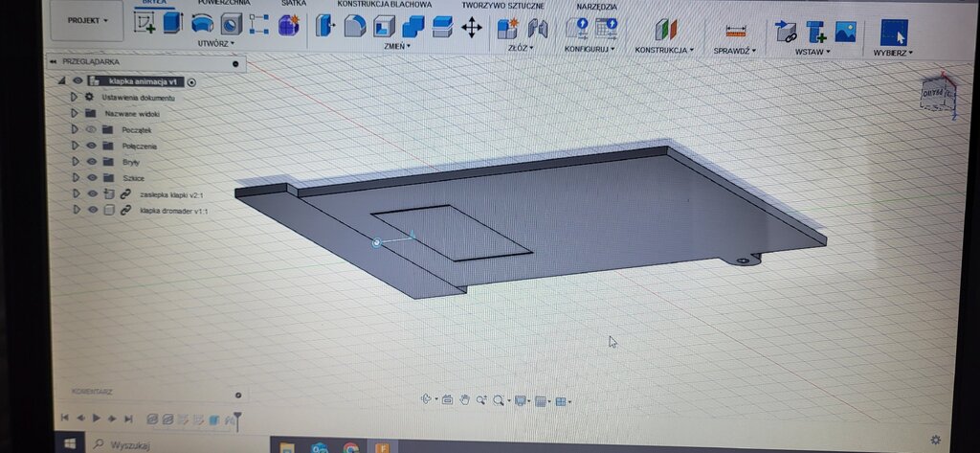The width and height of the screenshot is (980, 453).
Task: Open the PROJEKT workspace button
Action: (x=87, y=20)
